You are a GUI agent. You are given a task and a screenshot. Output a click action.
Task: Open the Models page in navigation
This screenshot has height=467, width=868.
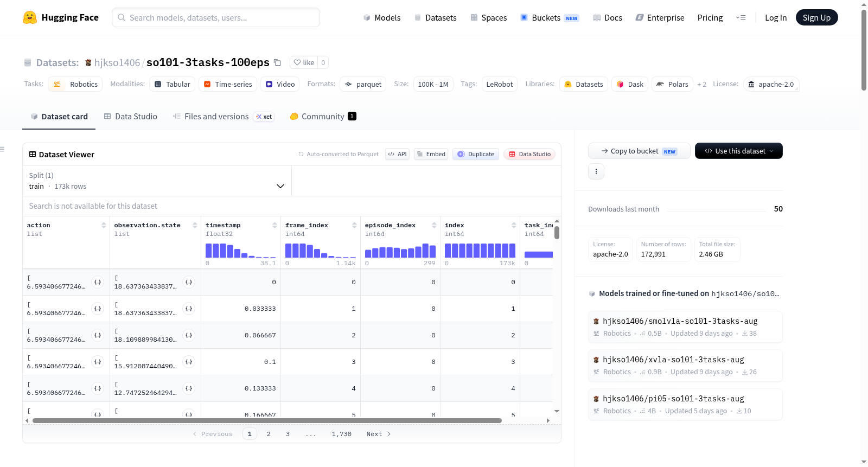[x=382, y=17]
